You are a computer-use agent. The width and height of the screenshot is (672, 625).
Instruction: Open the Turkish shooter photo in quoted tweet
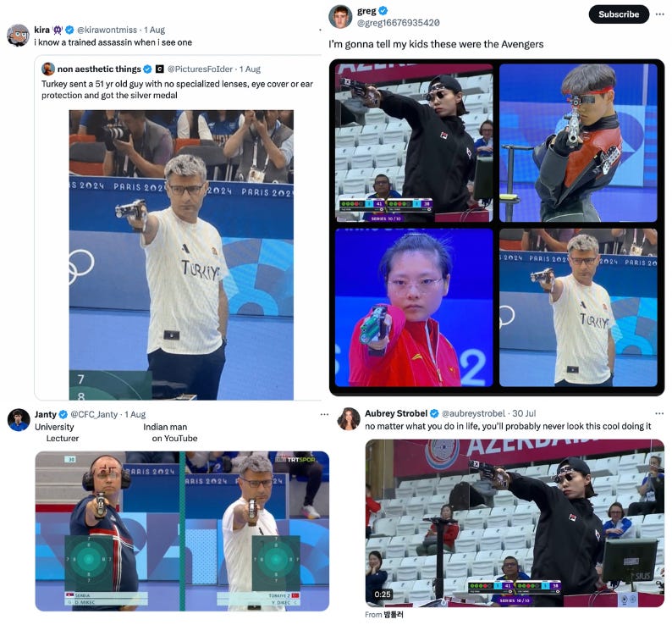[x=181, y=255]
